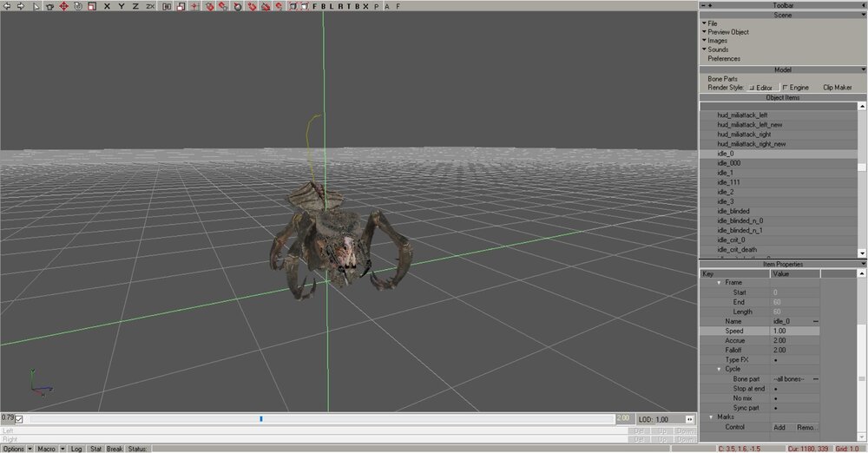The height and width of the screenshot is (453, 868).
Task: Open Preferences in the Scene panel
Action: [724, 59]
